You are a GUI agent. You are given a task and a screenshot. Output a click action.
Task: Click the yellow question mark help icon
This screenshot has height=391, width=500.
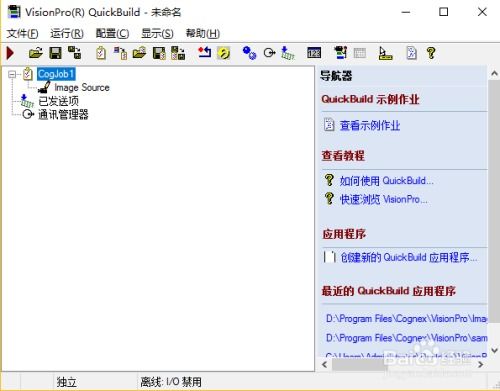point(431,53)
